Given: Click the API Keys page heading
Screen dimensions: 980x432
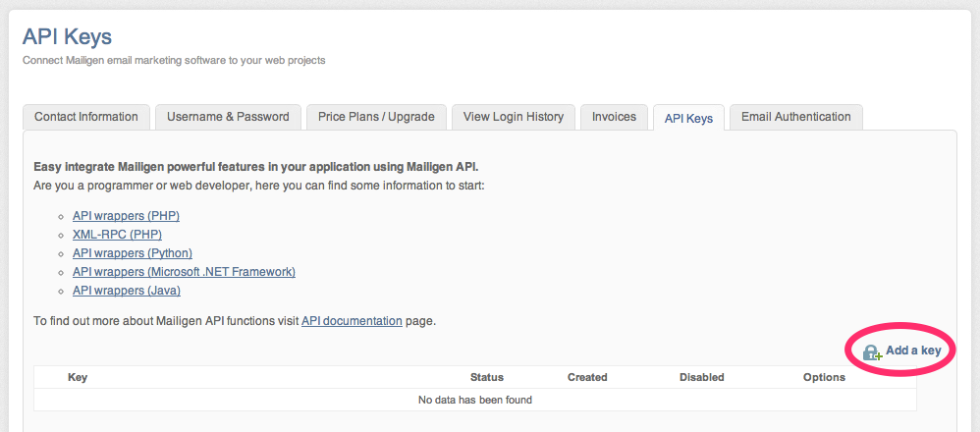Looking at the screenshot, I should 67,37.
